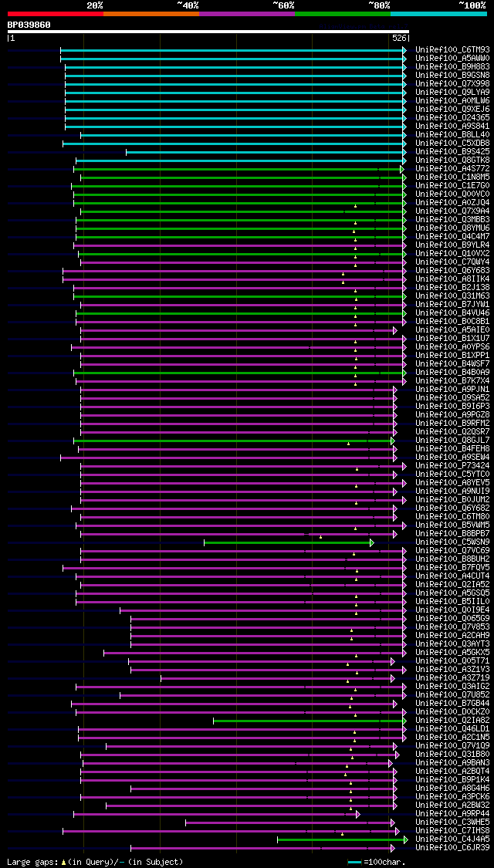This screenshot has width=494, height=868.
Task: Open hit UniRef100_Q9LYA9
Action: coord(452,93)
